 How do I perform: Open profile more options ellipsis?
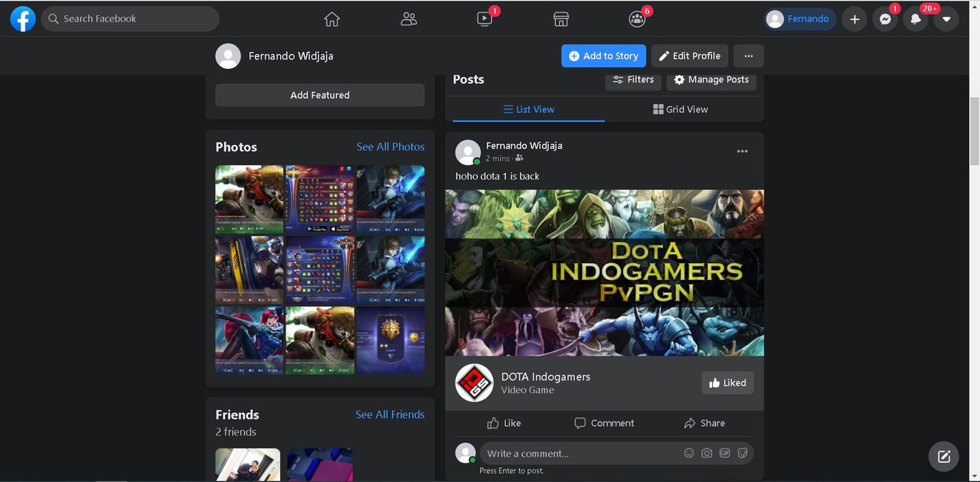749,56
